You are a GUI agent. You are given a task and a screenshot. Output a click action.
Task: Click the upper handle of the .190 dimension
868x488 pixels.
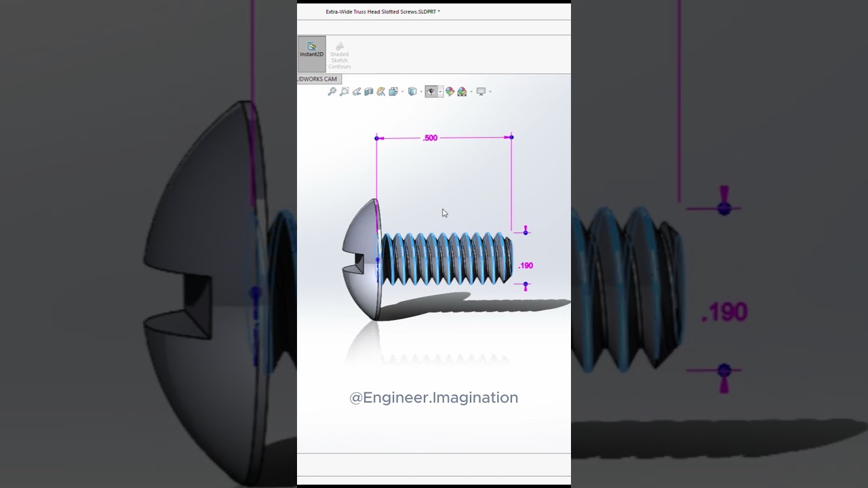pyautogui.click(x=526, y=232)
